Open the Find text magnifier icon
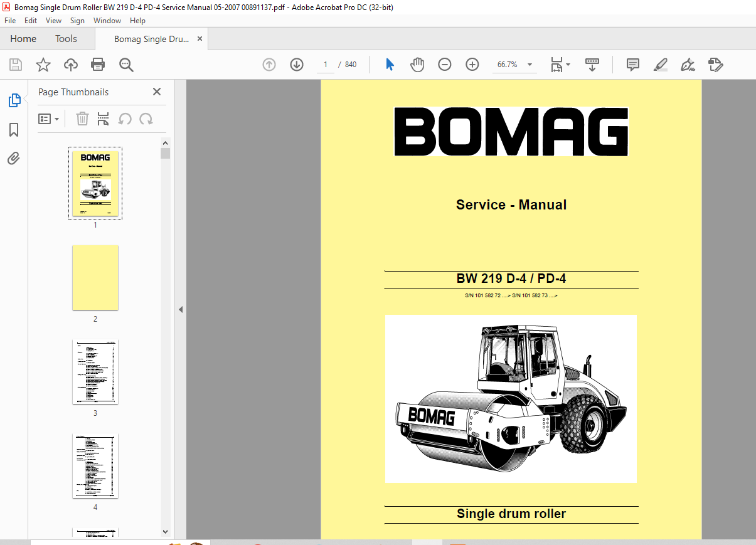Image resolution: width=756 pixels, height=545 pixels. (126, 65)
